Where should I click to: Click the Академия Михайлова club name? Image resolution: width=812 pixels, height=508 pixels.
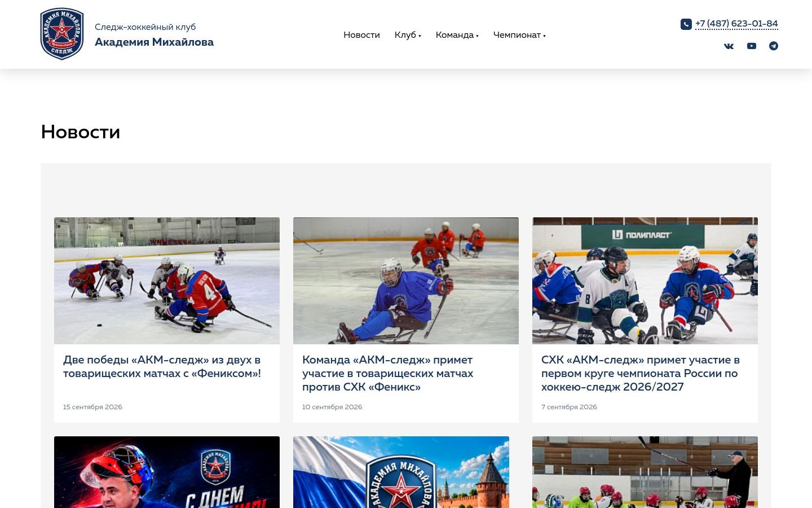point(154,42)
